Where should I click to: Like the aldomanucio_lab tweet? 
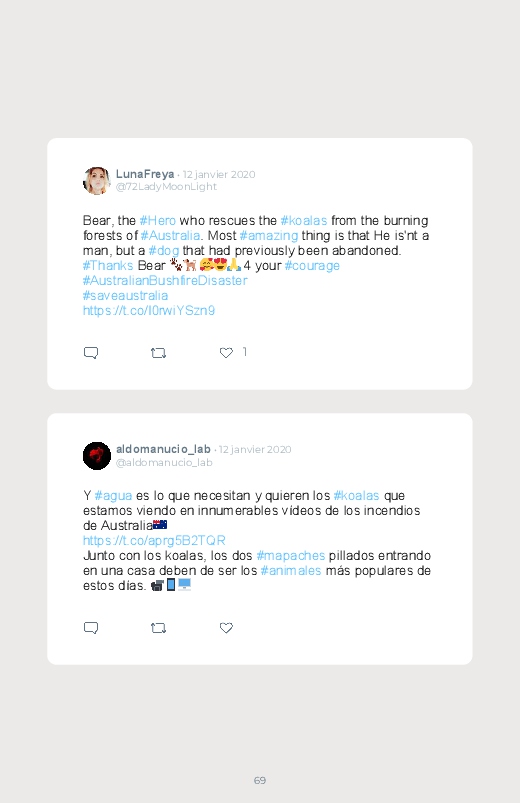226,628
